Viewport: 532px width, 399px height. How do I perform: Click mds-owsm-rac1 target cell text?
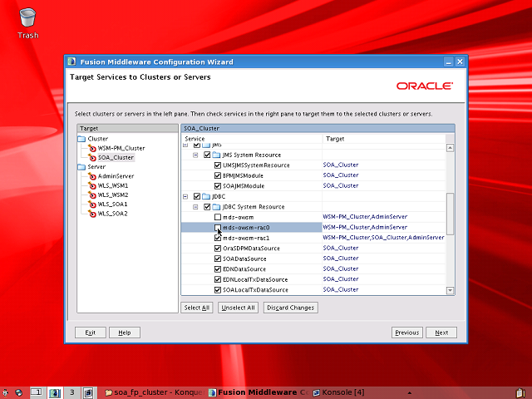(383, 238)
